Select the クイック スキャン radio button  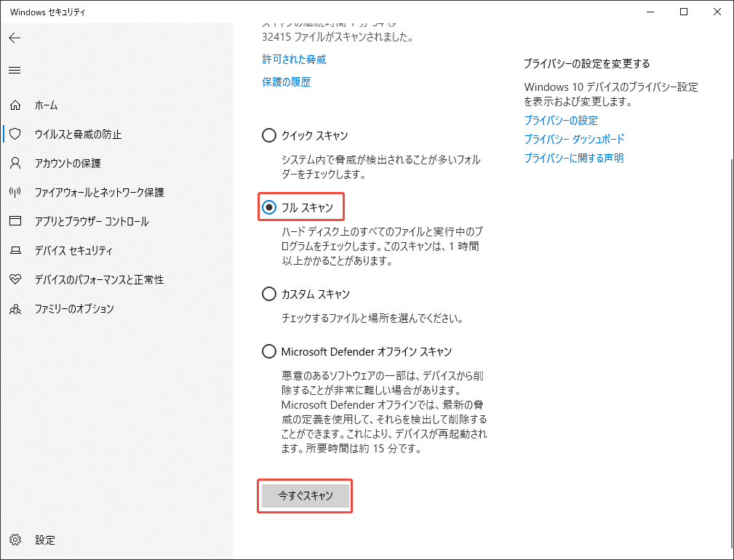click(x=269, y=136)
